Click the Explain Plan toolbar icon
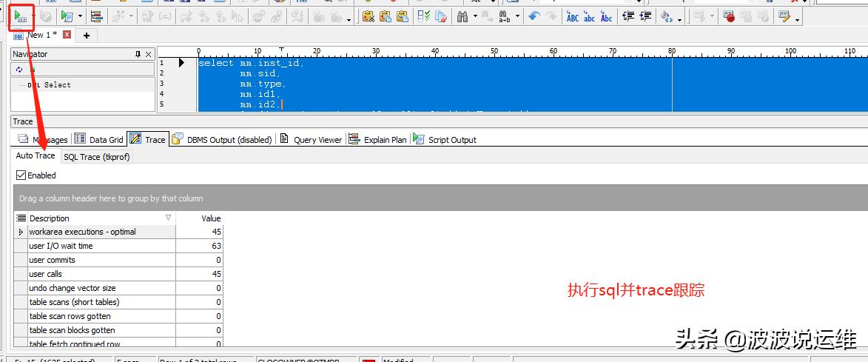 click(96, 16)
